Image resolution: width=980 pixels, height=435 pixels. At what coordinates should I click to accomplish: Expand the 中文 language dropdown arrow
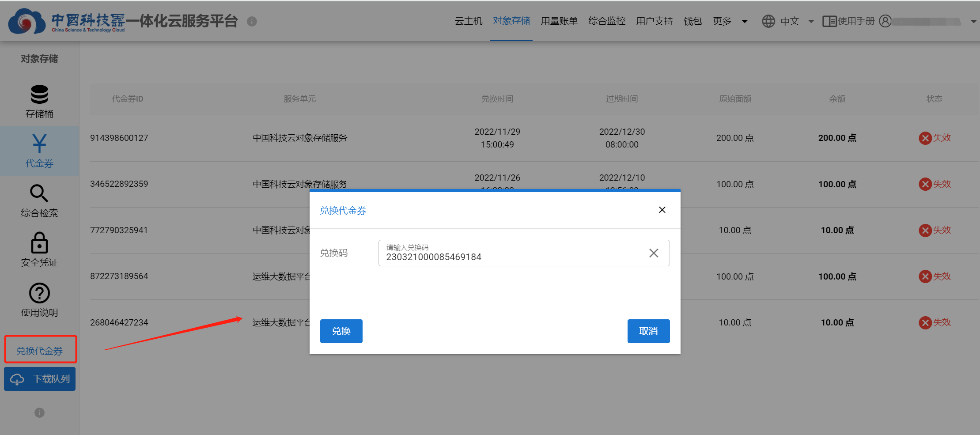coord(811,21)
